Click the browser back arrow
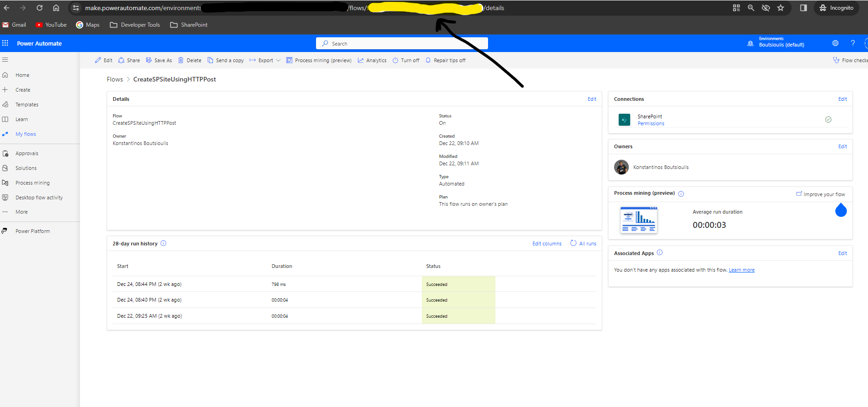The image size is (868, 407). coord(6,8)
